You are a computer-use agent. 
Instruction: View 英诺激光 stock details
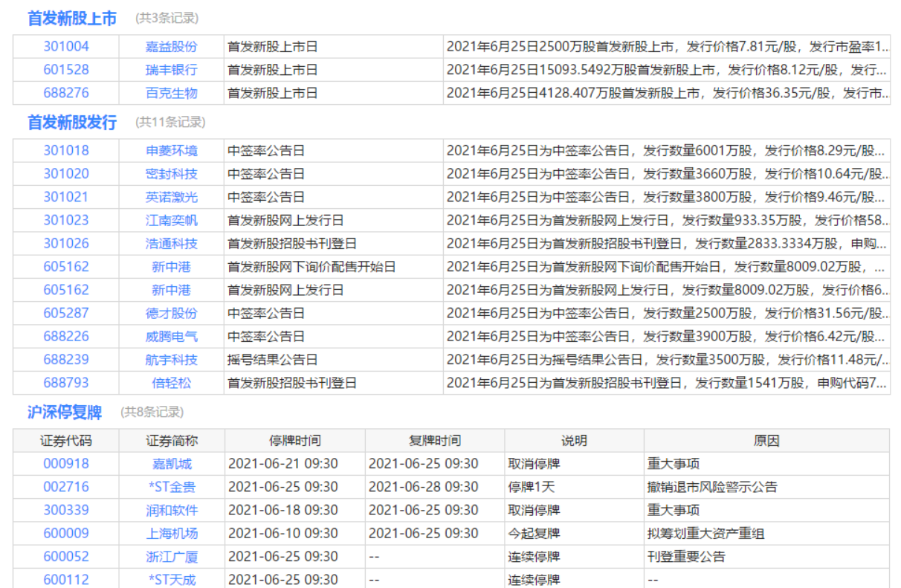tap(171, 197)
